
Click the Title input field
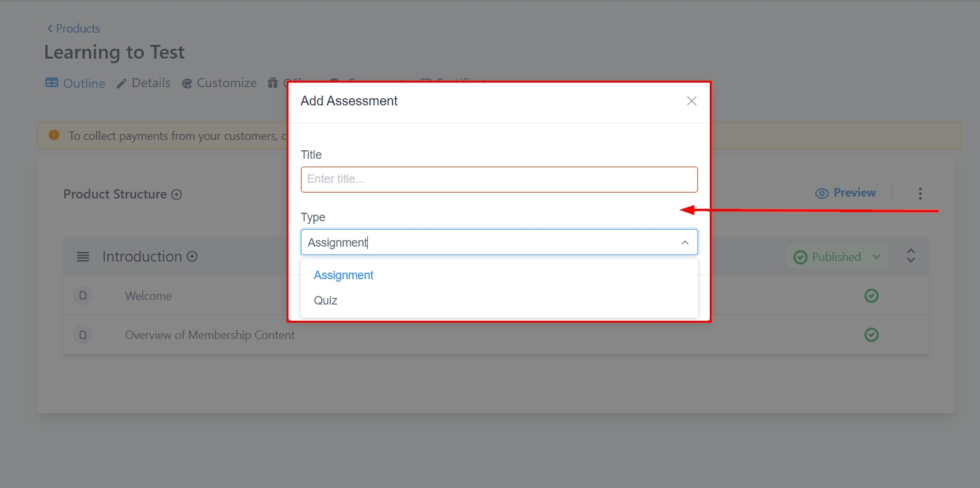coord(499,180)
